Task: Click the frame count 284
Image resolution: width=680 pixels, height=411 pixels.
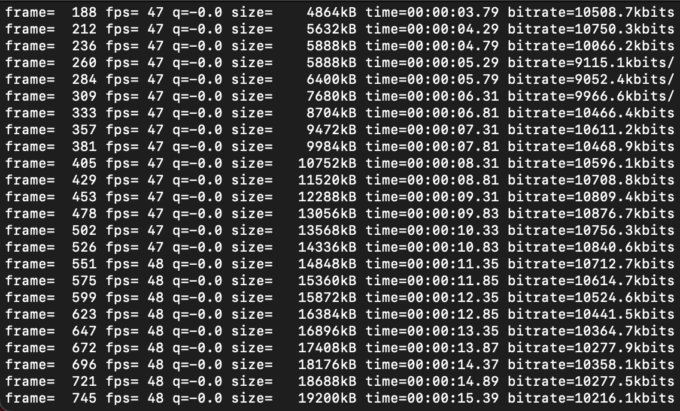Action: (84, 79)
